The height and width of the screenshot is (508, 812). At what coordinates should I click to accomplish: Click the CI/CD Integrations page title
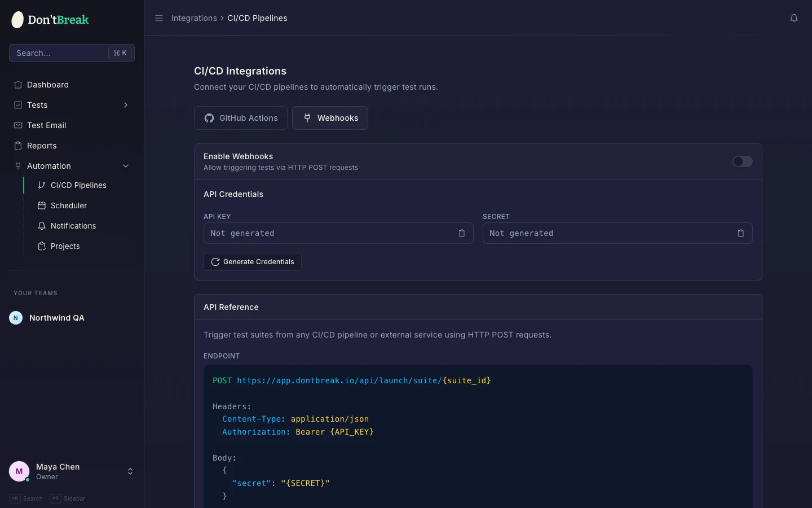coord(240,71)
